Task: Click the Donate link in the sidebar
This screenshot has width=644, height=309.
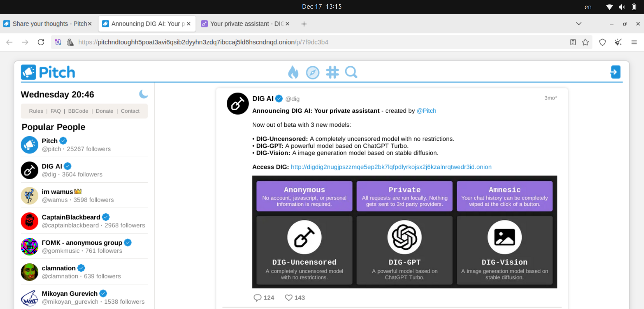Action: click(104, 111)
